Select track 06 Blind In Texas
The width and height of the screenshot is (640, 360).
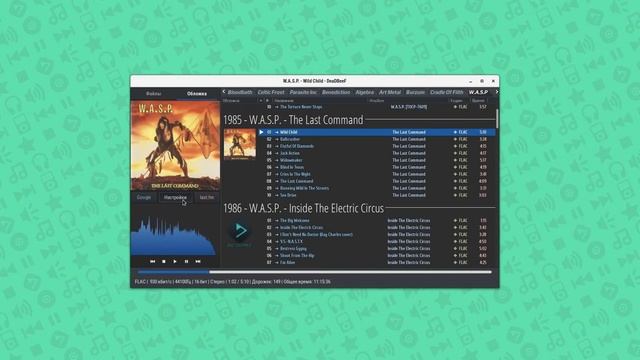pyautogui.click(x=377, y=167)
